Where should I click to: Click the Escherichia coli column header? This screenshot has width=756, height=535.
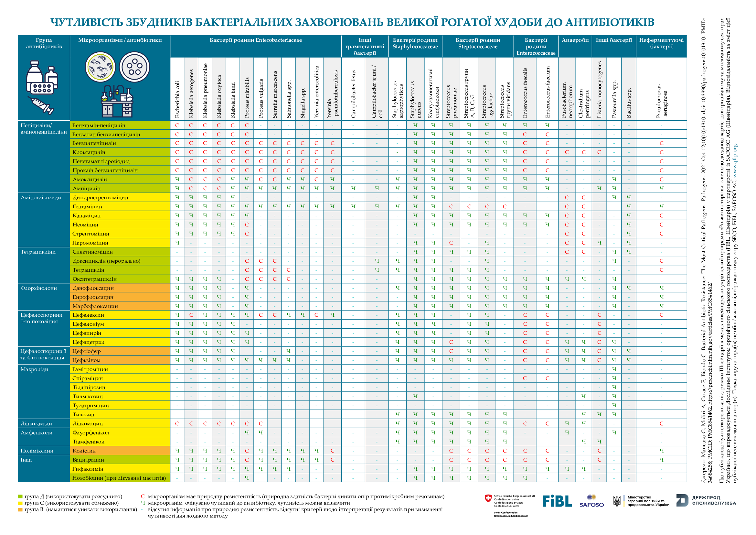[177, 100]
